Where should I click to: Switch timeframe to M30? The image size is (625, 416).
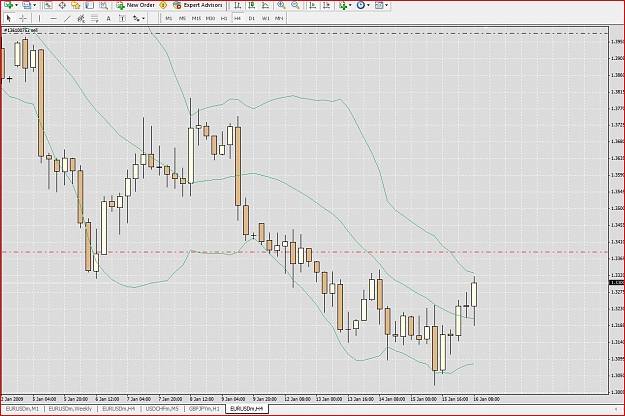pos(210,18)
